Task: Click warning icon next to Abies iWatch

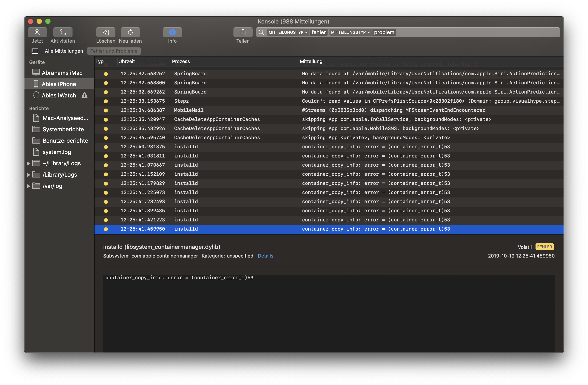Action: [x=84, y=95]
